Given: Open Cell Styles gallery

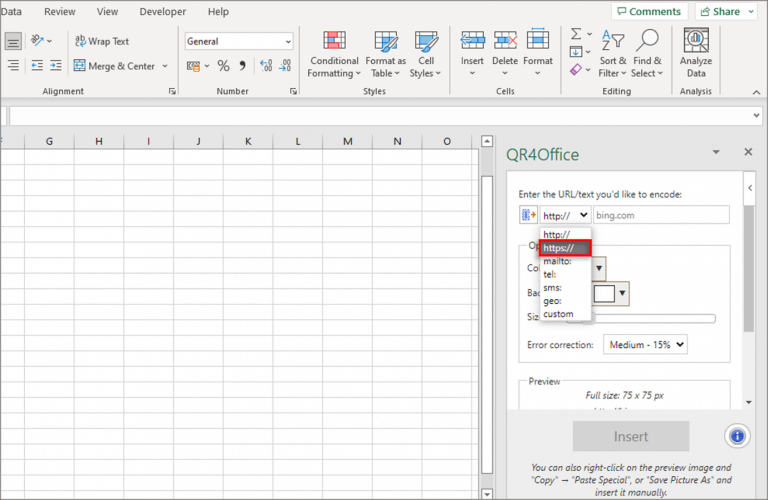Looking at the screenshot, I should (x=426, y=54).
